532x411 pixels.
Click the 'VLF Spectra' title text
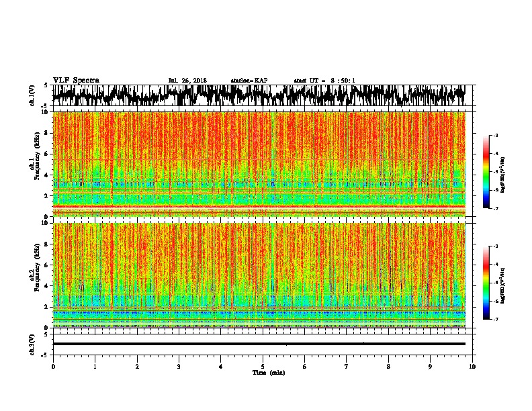(76, 81)
